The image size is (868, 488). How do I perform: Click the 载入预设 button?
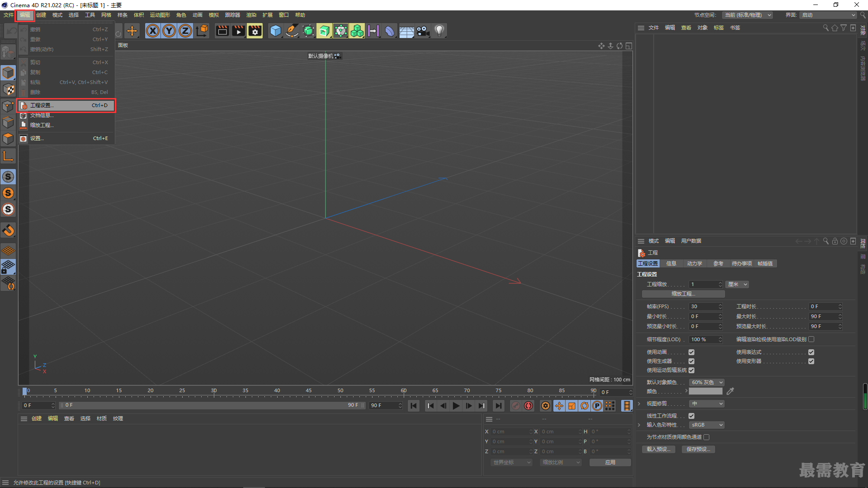[658, 450]
